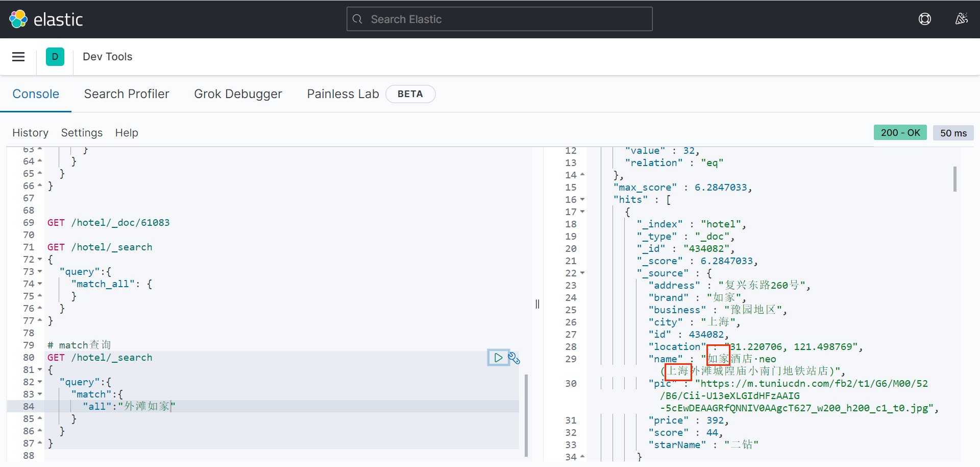The height and width of the screenshot is (467, 980).
Task: Click the BETA badge
Action: click(410, 94)
